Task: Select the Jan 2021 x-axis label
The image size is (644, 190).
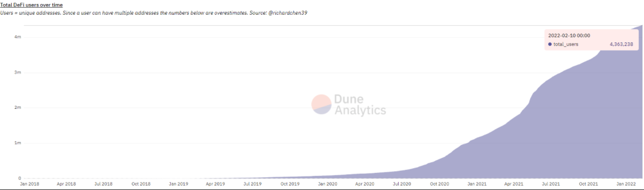Action: tap(477, 184)
